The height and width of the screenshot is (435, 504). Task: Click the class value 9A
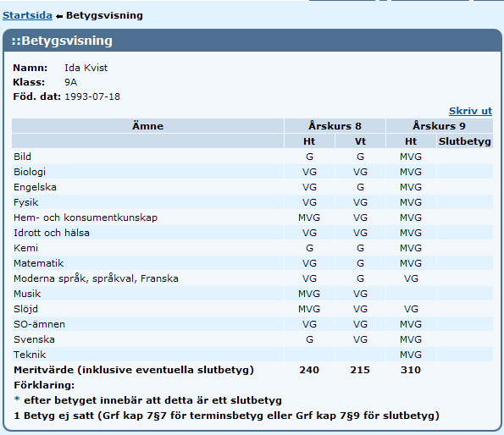click(70, 82)
